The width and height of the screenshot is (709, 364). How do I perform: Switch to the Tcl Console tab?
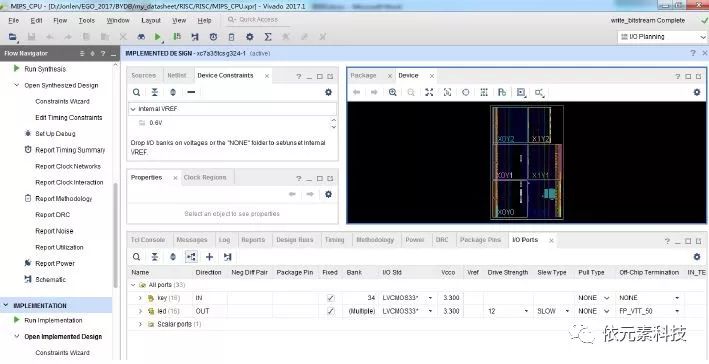tap(148, 240)
